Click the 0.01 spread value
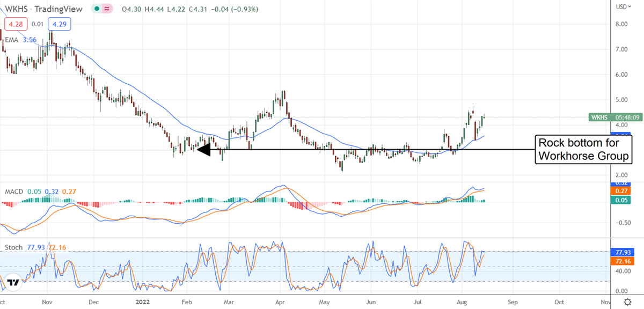The width and height of the screenshot is (644, 309). 37,24
